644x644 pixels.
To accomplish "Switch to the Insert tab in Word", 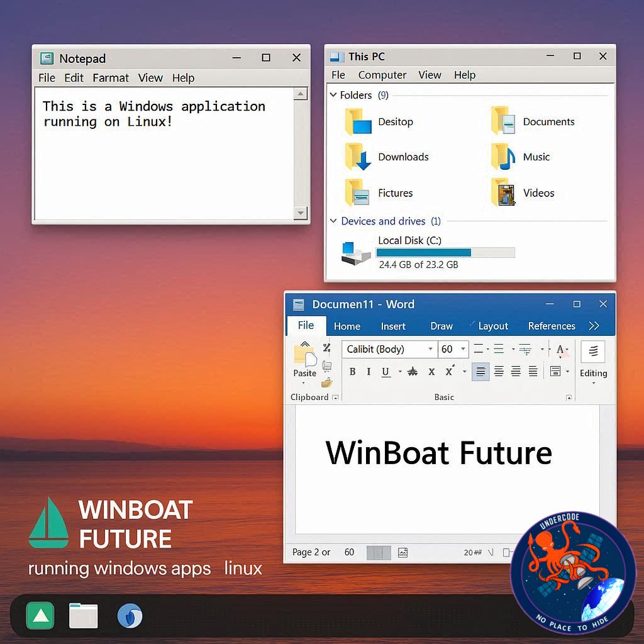I will click(x=393, y=326).
